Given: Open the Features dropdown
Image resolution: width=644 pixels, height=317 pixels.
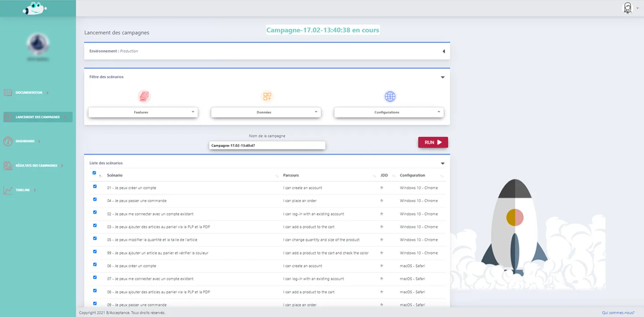Looking at the screenshot, I should coord(143,112).
